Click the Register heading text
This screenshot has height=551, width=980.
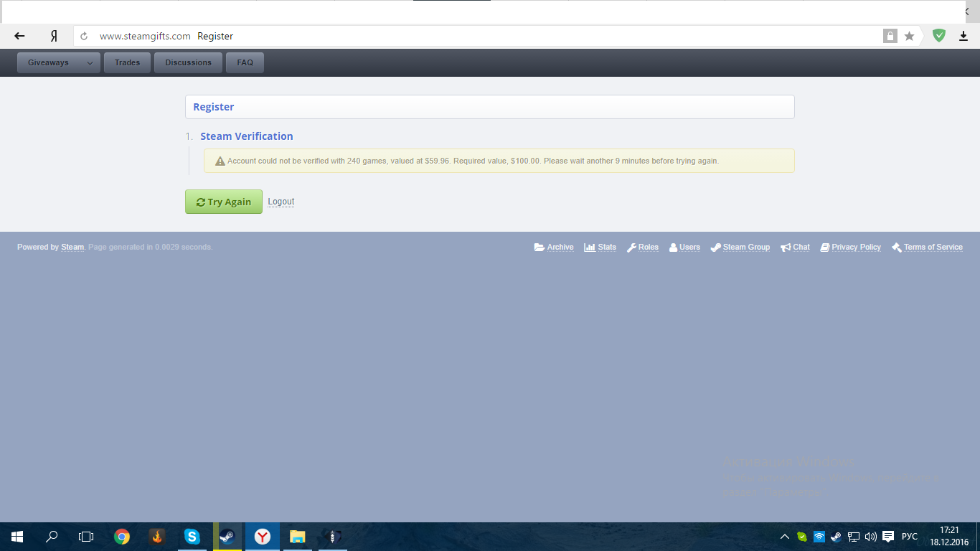pyautogui.click(x=214, y=107)
